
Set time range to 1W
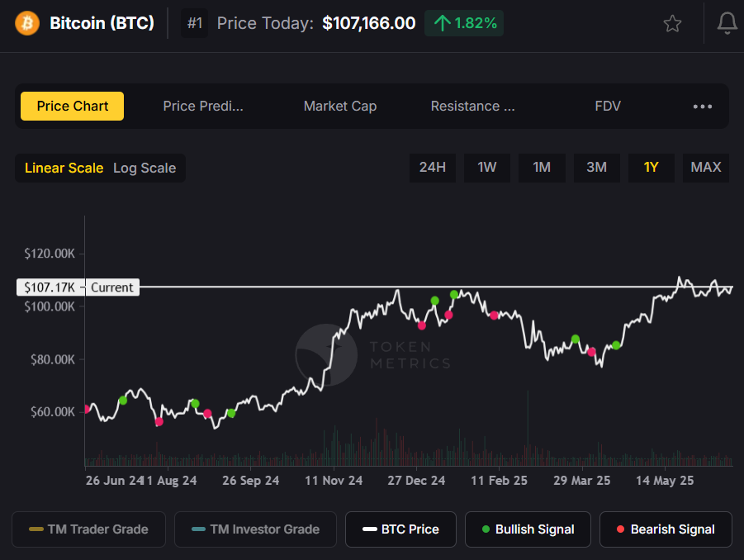pos(487,168)
